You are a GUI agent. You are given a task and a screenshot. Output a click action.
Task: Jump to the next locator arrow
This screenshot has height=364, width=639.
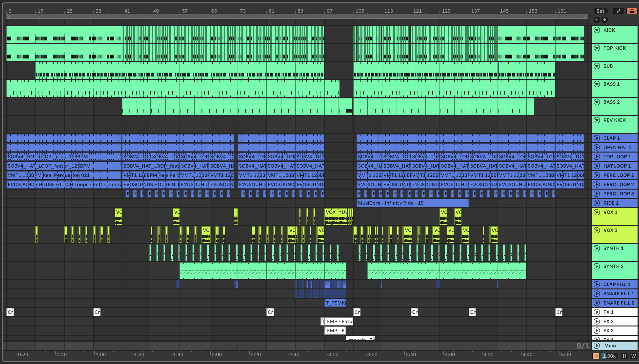point(604,20)
